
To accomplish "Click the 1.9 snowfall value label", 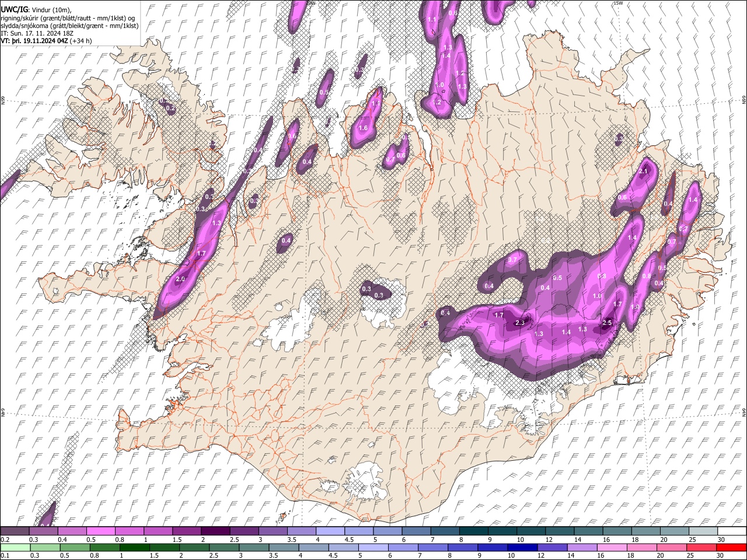I will point(635,307).
